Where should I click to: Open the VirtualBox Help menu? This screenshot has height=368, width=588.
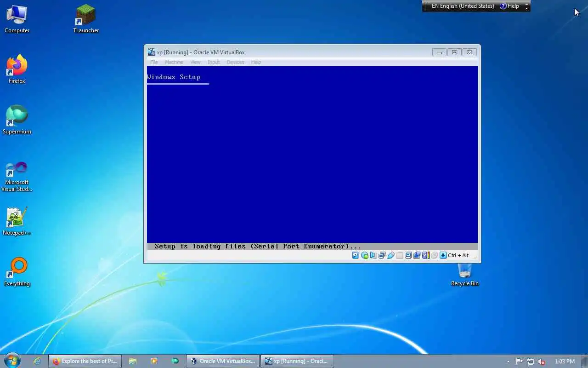pos(256,62)
